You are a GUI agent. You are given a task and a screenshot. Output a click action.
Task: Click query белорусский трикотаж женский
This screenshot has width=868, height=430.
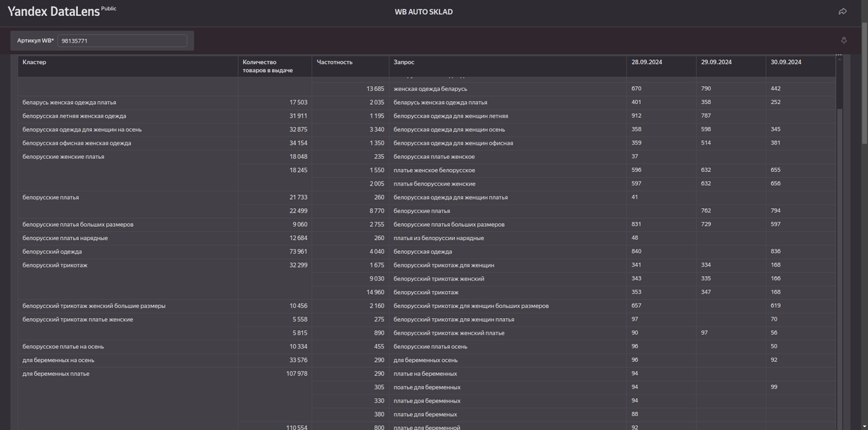(439, 278)
